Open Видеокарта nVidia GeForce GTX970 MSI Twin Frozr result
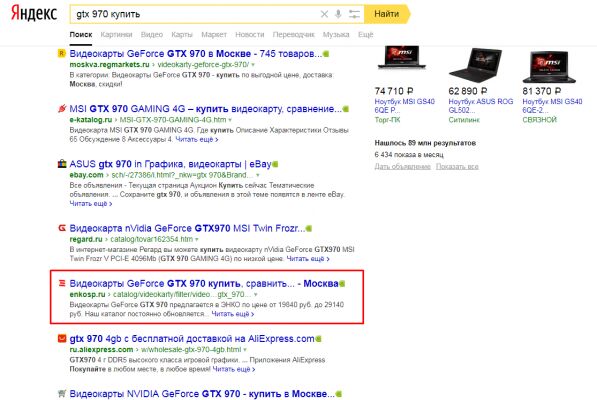The height and width of the screenshot is (400, 597). (187, 228)
